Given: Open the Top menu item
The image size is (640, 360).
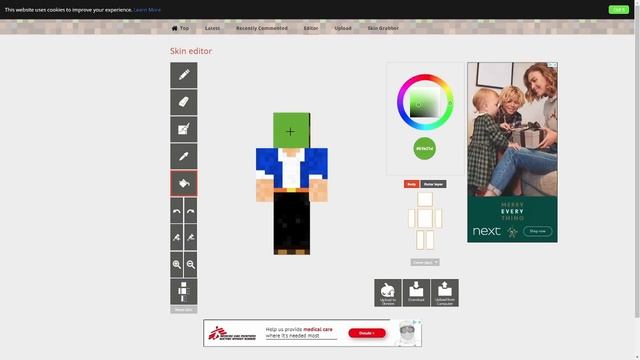Looking at the screenshot, I should tap(184, 28).
